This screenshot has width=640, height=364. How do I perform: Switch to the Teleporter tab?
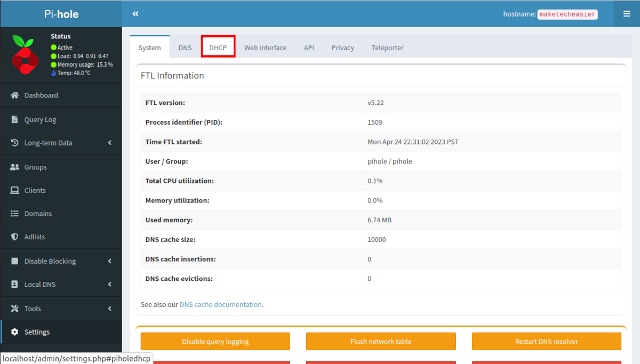click(x=387, y=47)
